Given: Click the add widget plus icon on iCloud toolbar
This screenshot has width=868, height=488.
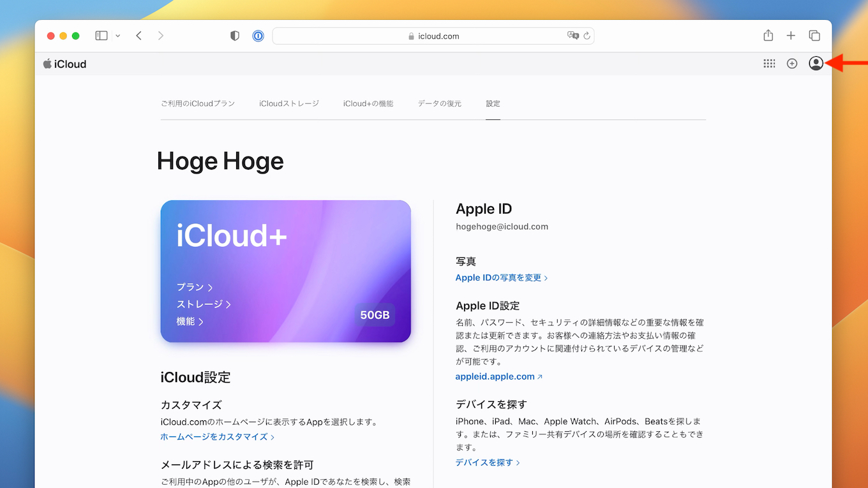Looking at the screenshot, I should pyautogui.click(x=792, y=64).
